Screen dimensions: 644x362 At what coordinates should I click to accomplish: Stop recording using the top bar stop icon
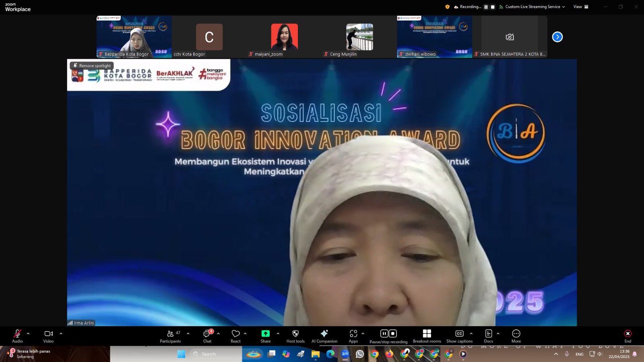(493, 7)
